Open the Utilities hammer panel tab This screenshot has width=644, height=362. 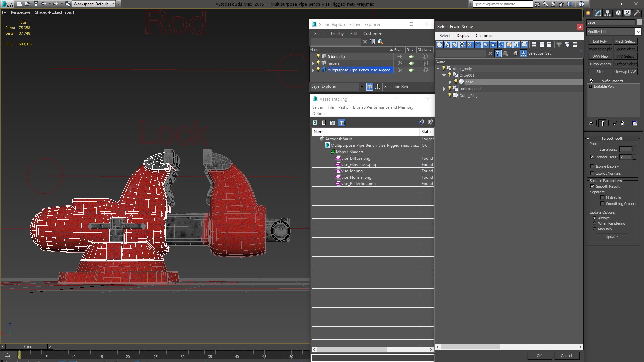click(x=637, y=13)
